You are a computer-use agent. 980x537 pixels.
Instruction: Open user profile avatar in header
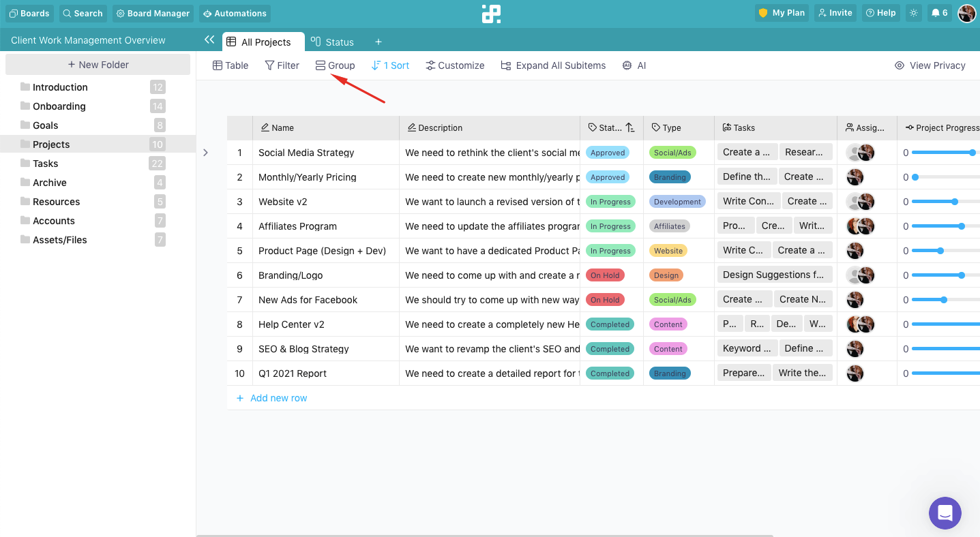click(x=966, y=13)
